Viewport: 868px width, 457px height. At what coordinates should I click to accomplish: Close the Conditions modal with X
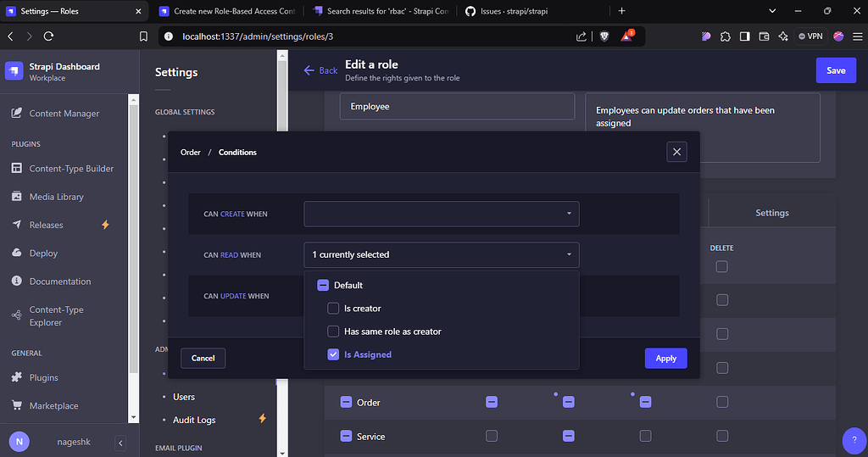pos(676,152)
